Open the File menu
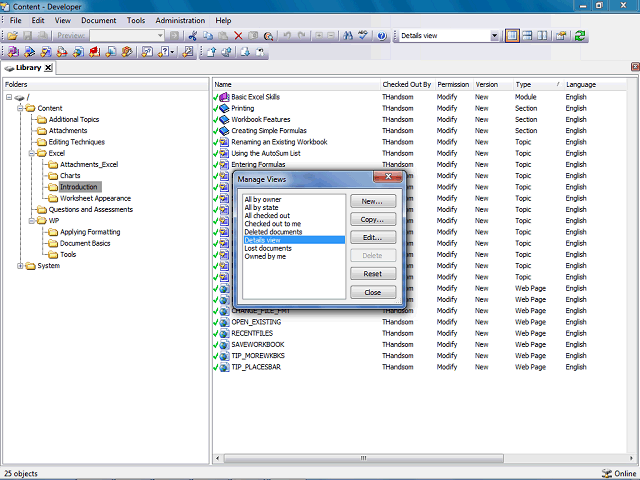640x480 pixels. (16, 20)
